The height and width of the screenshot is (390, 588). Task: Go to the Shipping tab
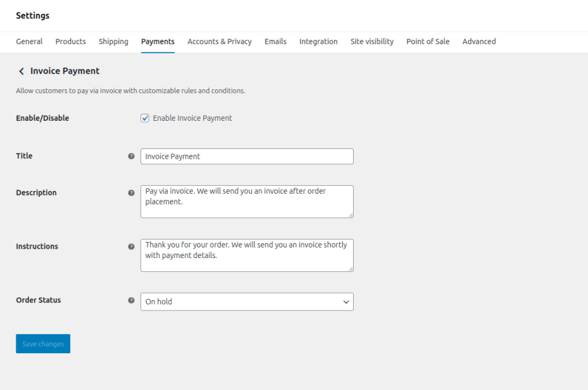[x=114, y=41]
